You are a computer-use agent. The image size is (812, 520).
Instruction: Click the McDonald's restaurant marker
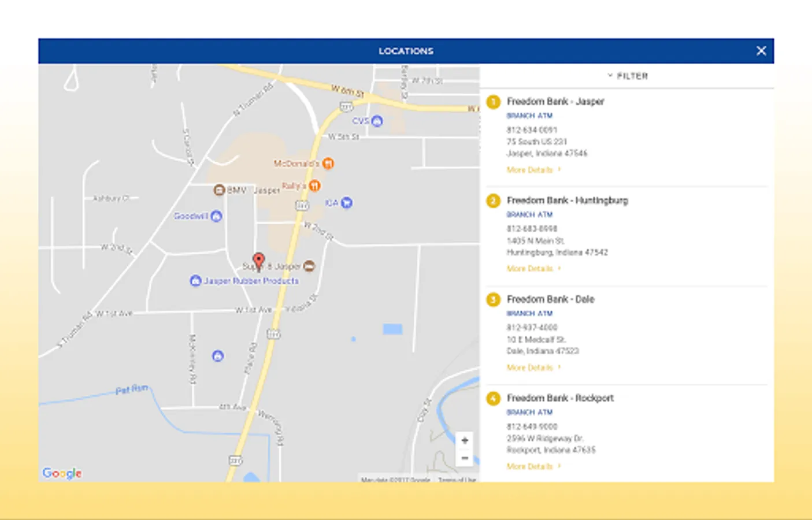328,164
